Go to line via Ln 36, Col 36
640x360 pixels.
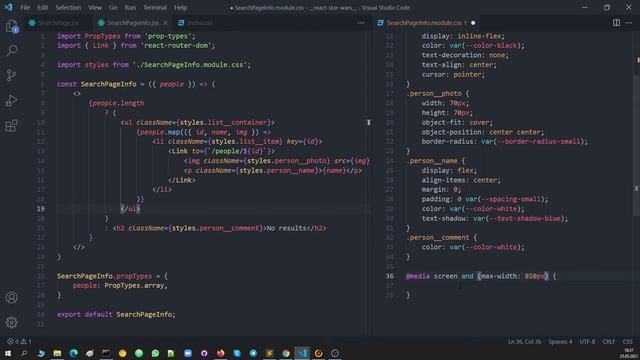tap(524, 341)
